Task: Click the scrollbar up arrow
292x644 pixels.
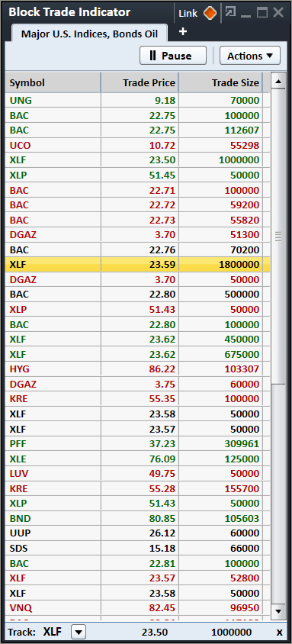Action: click(278, 82)
